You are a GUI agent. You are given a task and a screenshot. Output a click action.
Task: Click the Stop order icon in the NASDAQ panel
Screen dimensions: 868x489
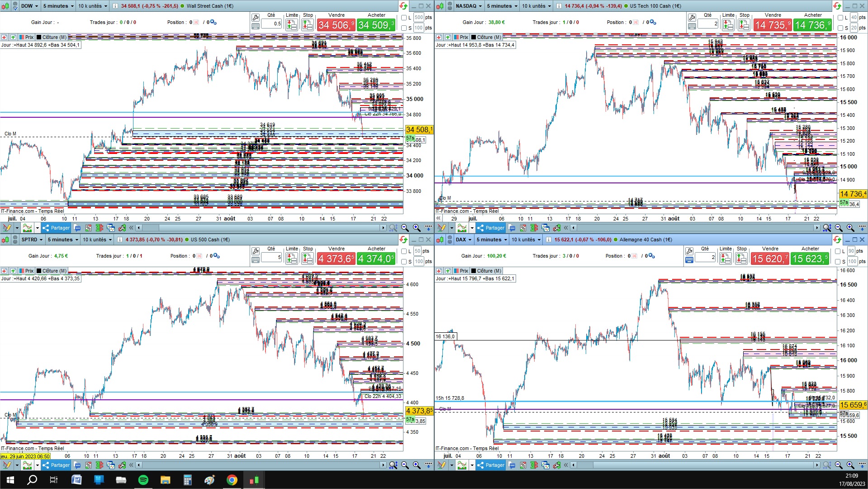coord(744,25)
